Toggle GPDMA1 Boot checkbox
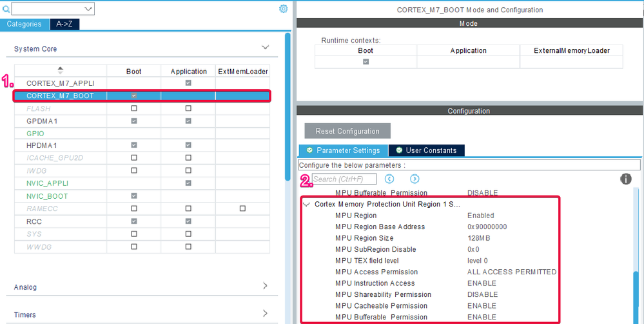This screenshot has width=644, height=324. (x=134, y=121)
